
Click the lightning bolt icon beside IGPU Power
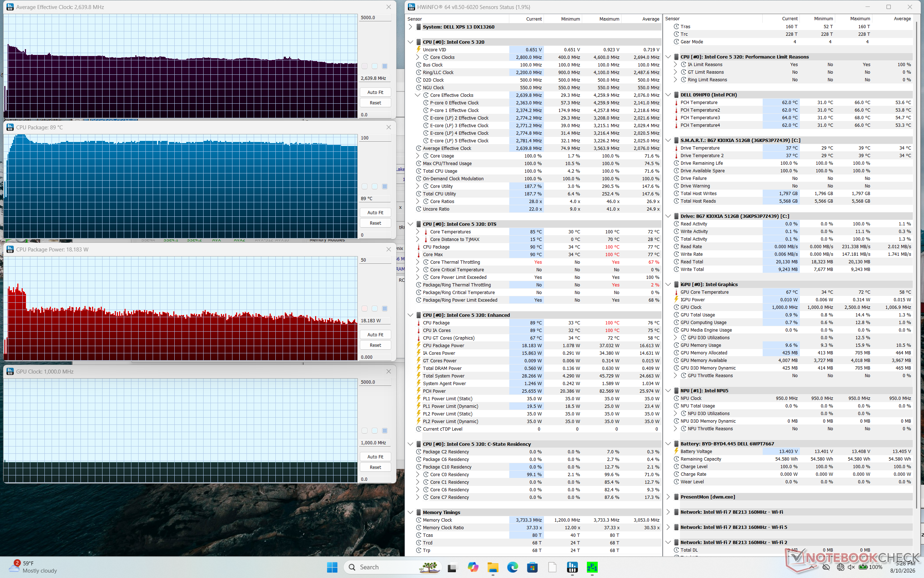[676, 300]
